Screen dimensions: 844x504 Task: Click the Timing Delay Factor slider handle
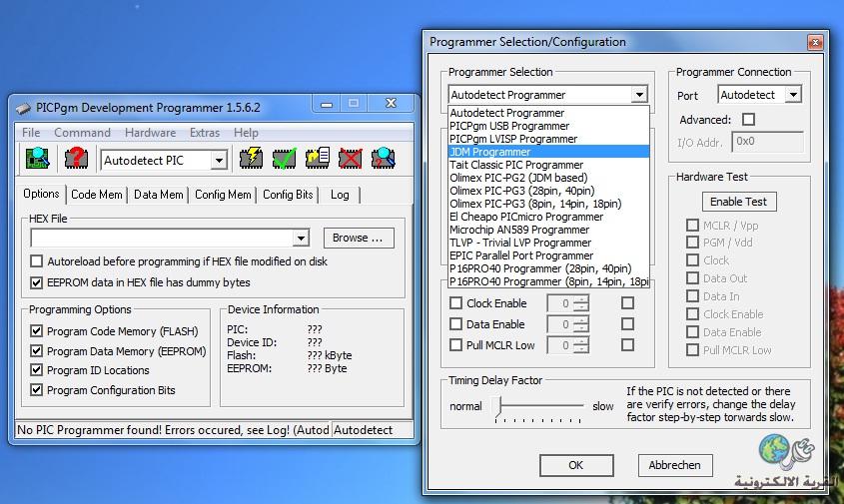pyautogui.click(x=499, y=405)
